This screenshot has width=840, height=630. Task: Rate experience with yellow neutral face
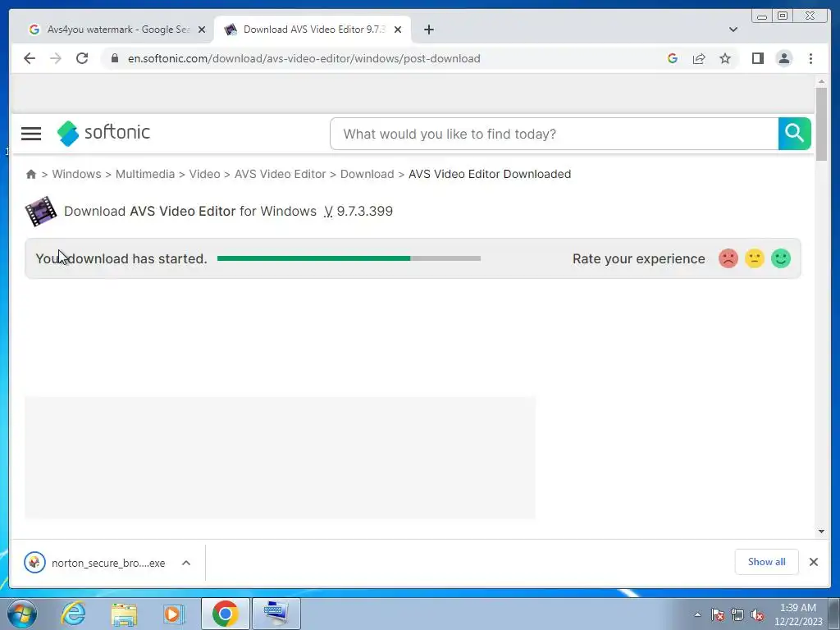click(755, 258)
